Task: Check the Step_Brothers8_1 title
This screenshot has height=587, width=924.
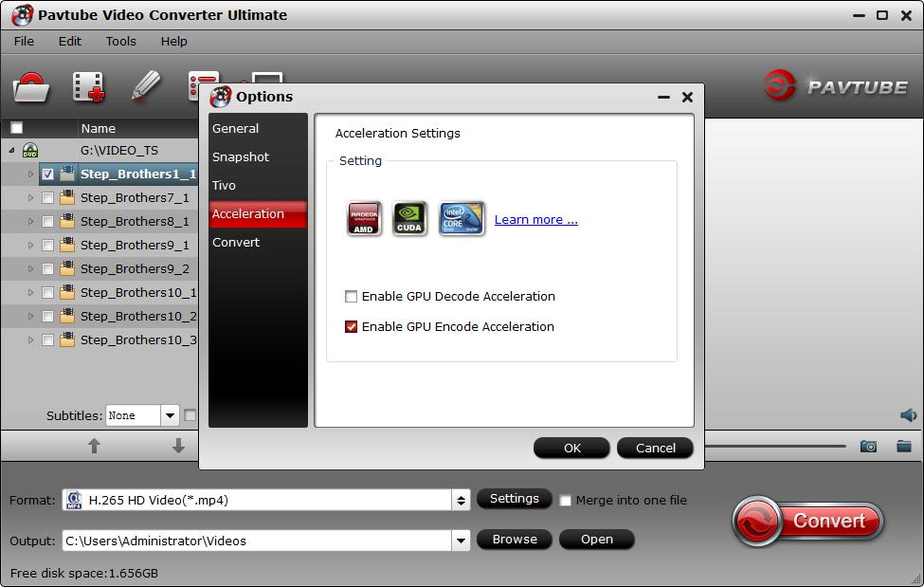Action: point(47,221)
